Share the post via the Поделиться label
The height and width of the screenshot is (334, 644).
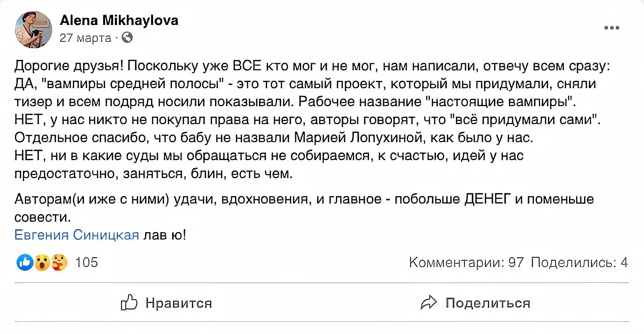point(488,303)
